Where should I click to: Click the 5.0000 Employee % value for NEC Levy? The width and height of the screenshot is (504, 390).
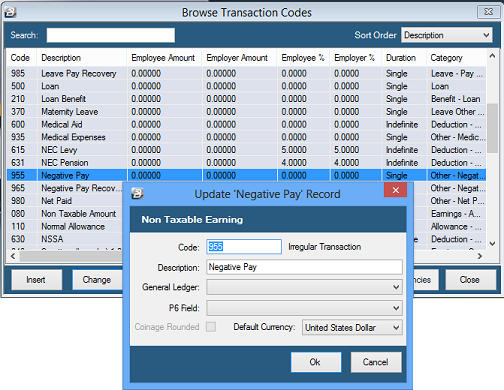click(x=294, y=150)
